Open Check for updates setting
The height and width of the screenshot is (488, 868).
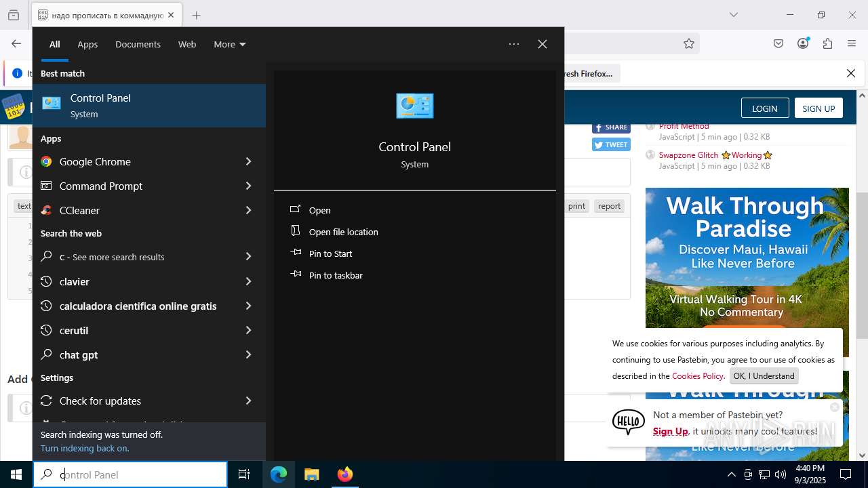click(x=133, y=401)
